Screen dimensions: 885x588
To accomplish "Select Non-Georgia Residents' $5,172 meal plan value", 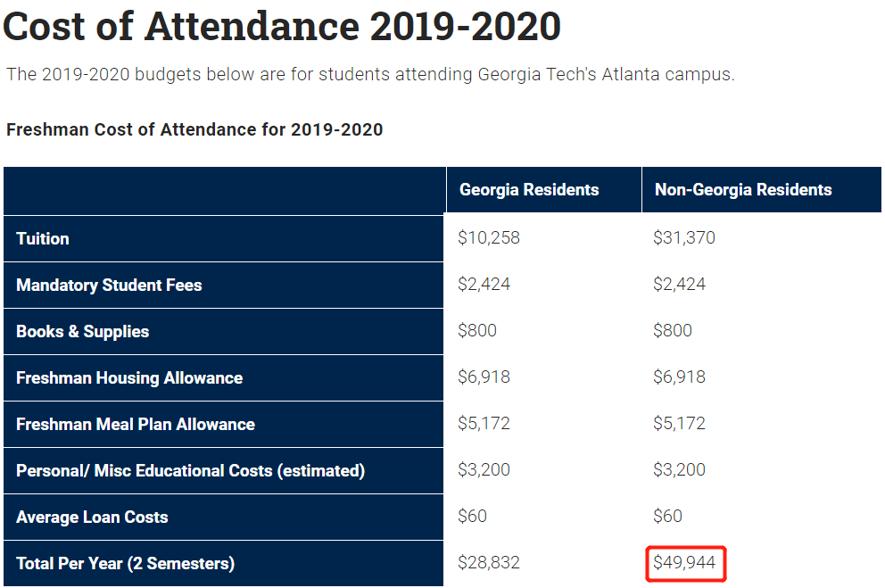I will [x=680, y=424].
